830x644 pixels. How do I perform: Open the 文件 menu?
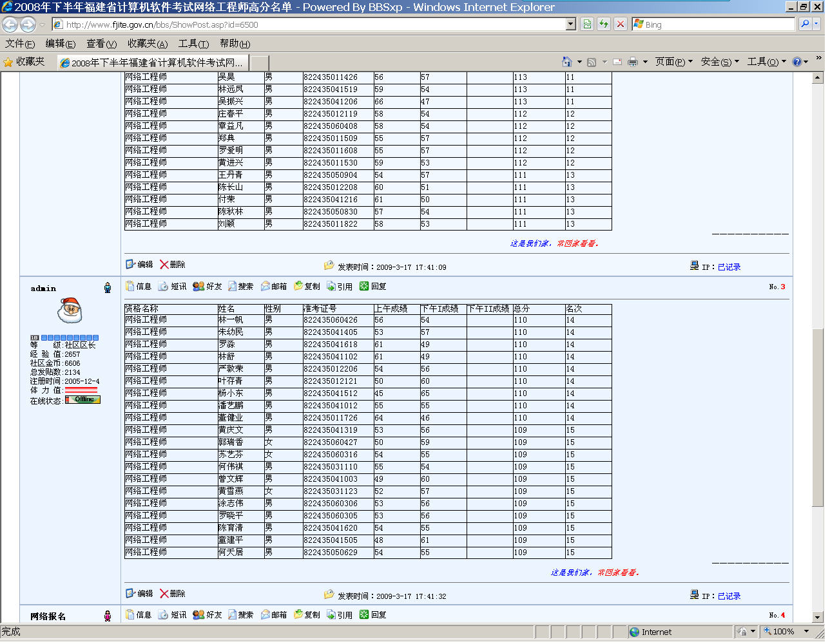tap(20, 44)
